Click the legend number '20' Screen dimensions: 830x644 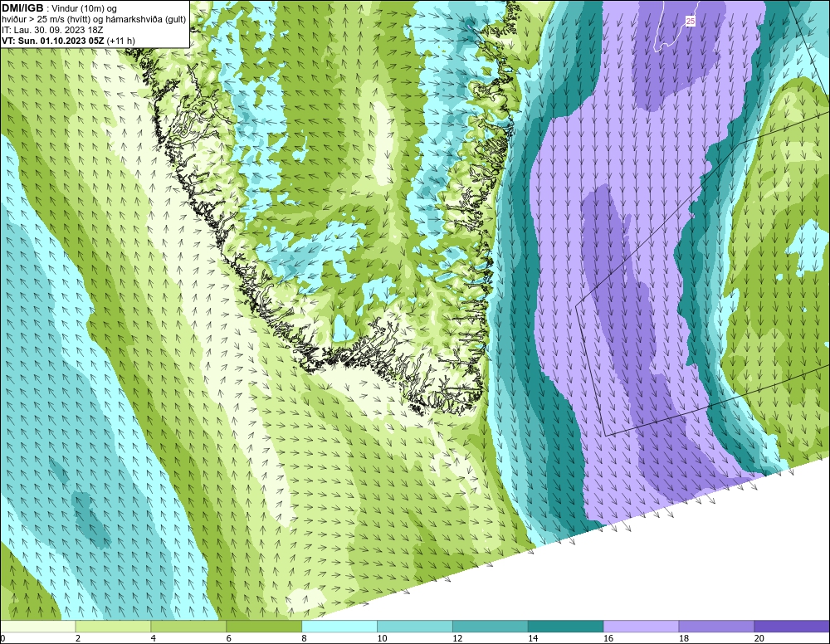pos(759,638)
